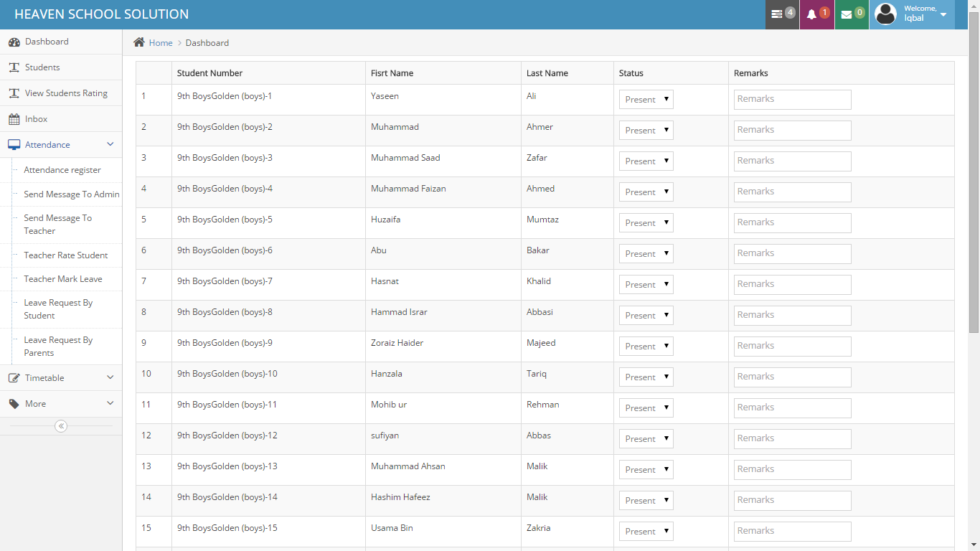Open Status dropdown for Huzaifa Mumtaz

coord(646,222)
